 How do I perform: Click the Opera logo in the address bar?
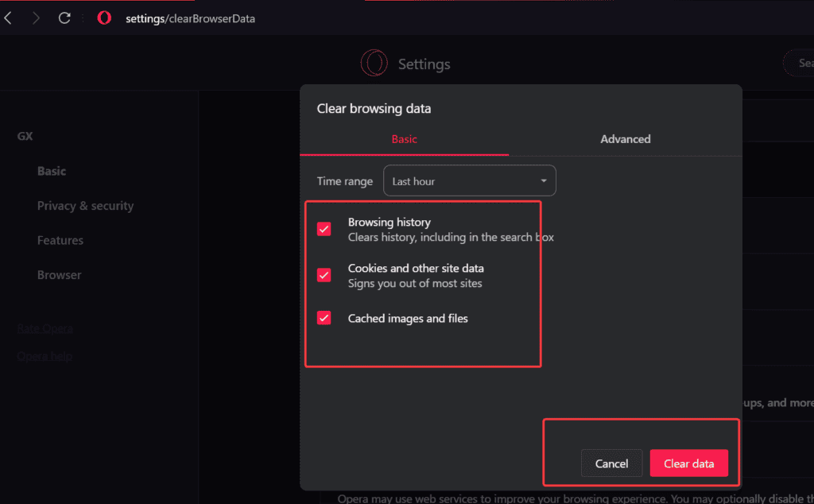coord(104,18)
